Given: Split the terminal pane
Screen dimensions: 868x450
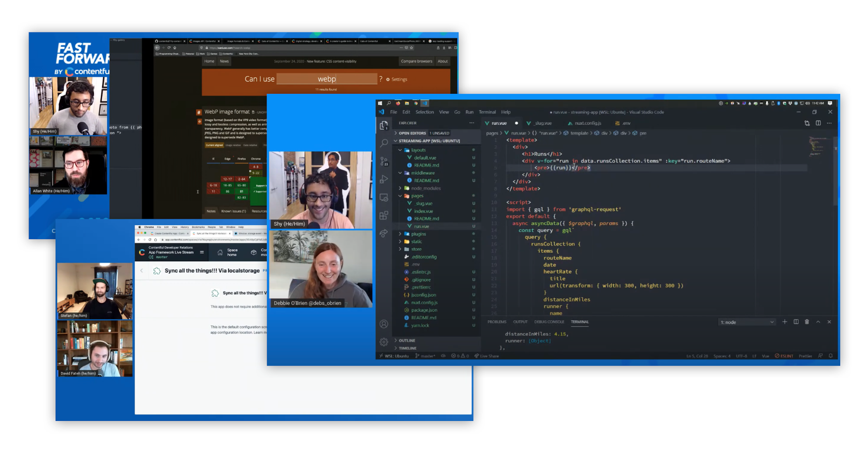Looking at the screenshot, I should click(x=796, y=322).
